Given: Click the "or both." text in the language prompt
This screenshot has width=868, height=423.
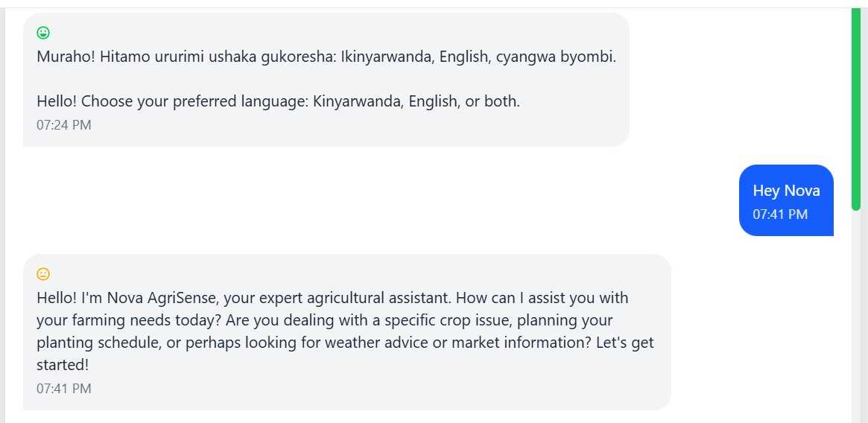Looking at the screenshot, I should point(492,101).
